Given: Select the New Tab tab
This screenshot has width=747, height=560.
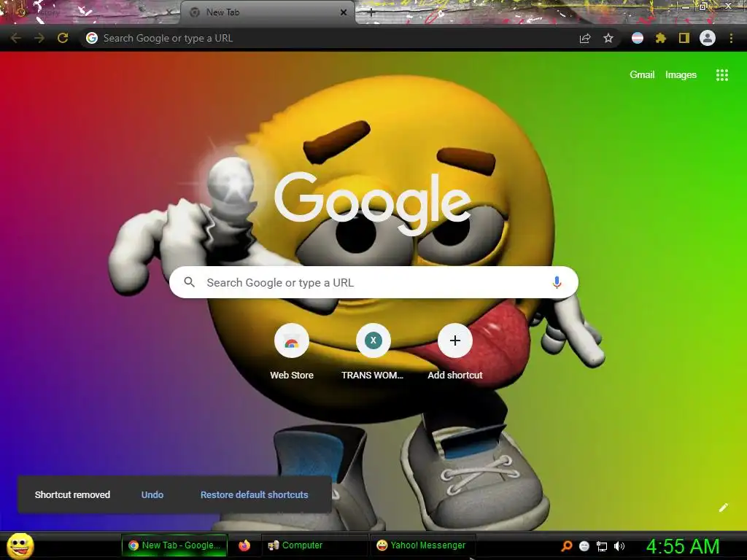Looking at the screenshot, I should [267, 12].
